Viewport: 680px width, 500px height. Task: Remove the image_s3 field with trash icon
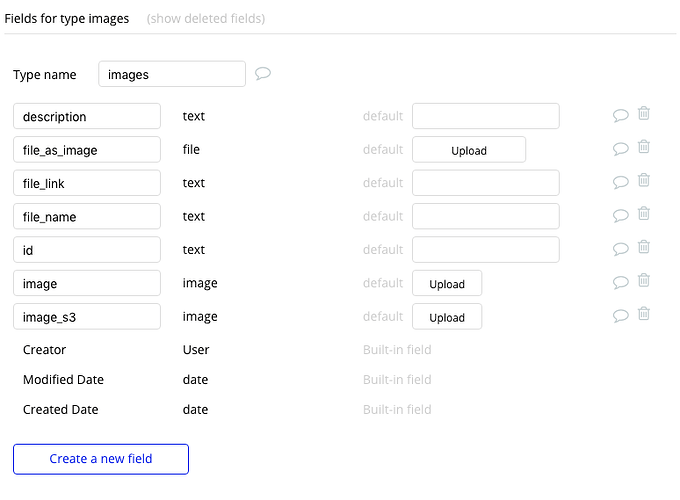pyautogui.click(x=644, y=314)
